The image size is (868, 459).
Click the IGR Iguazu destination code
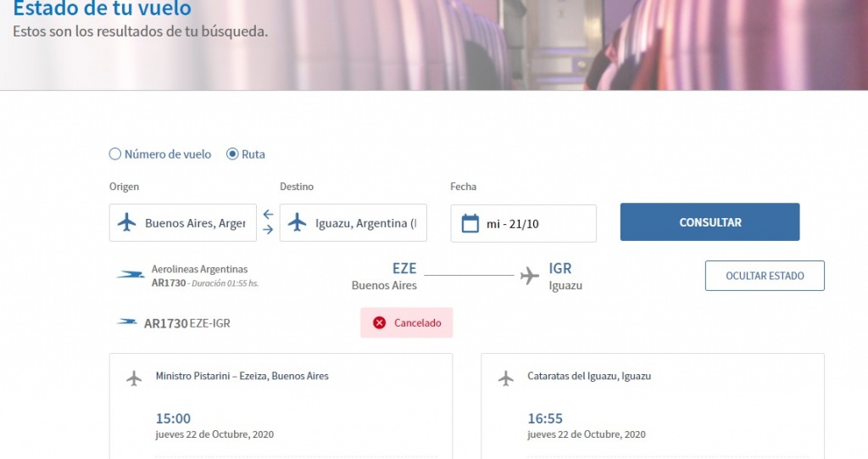(x=560, y=269)
